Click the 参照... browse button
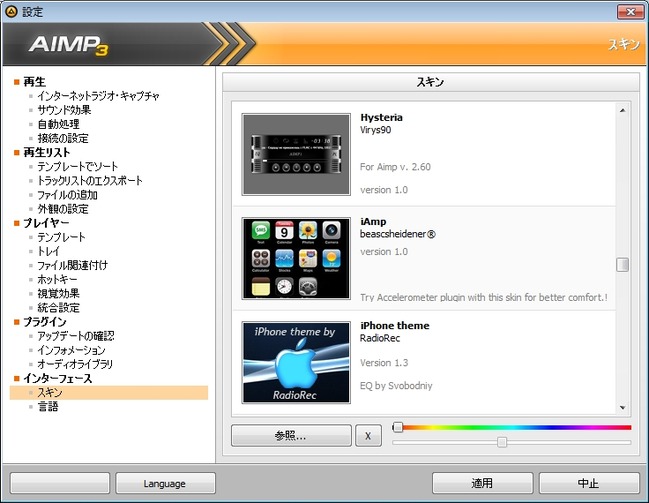 tap(291, 436)
